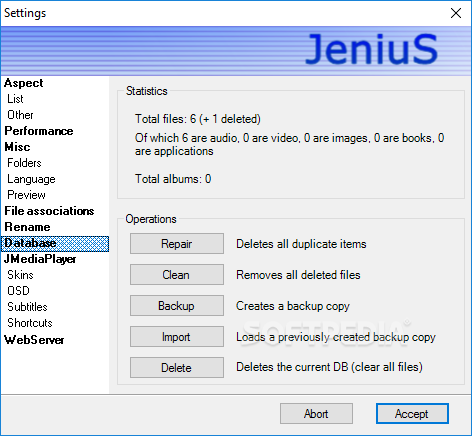Click the Accept button

(x=412, y=414)
